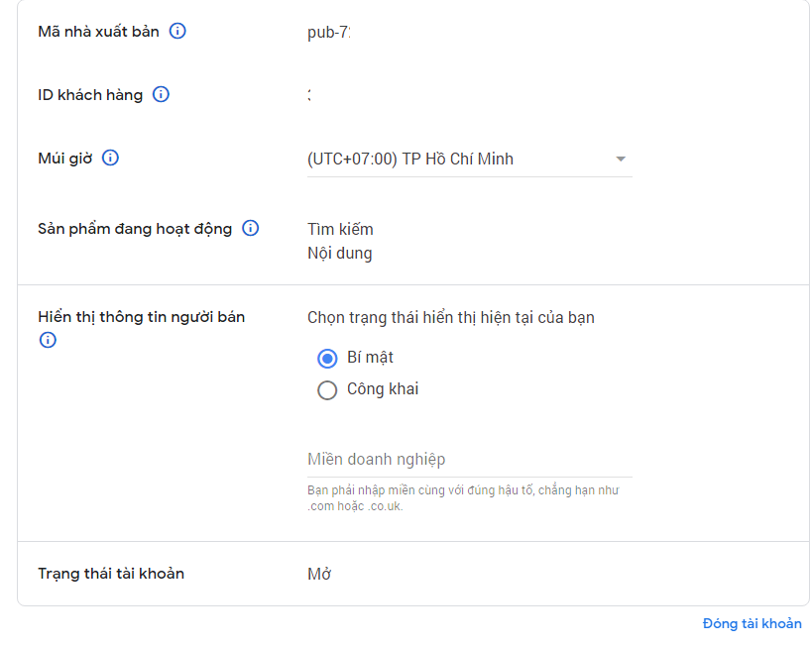
Task: Choose the Công khai radio option
Action: point(327,389)
